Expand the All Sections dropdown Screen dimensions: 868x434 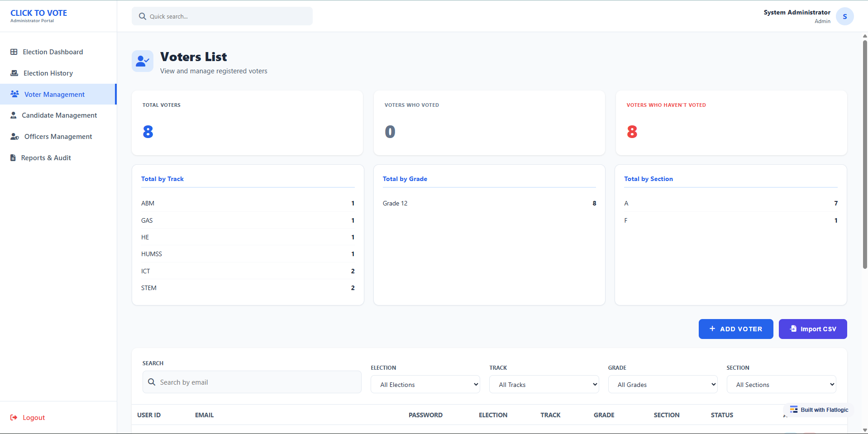(x=781, y=385)
